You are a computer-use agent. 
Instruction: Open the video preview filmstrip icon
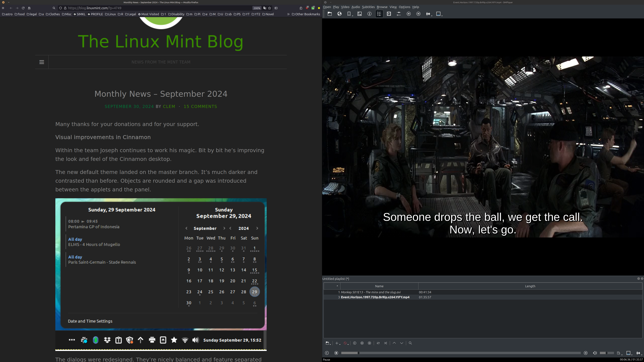pyautogui.click(x=389, y=14)
